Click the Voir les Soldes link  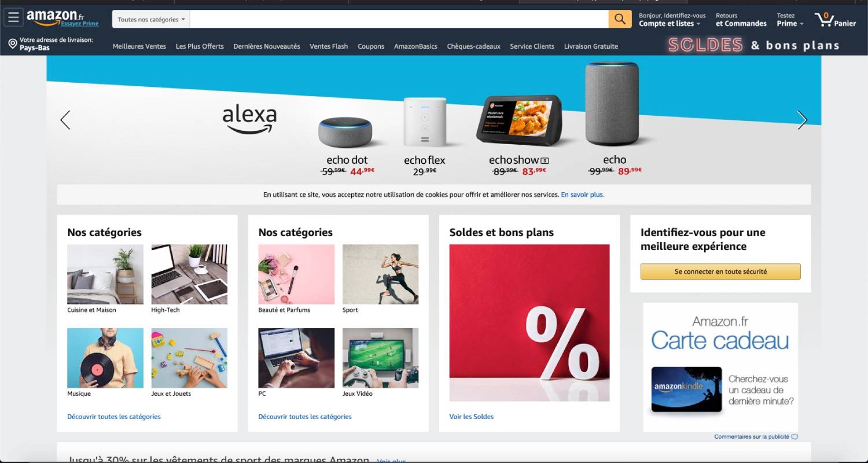coord(472,417)
